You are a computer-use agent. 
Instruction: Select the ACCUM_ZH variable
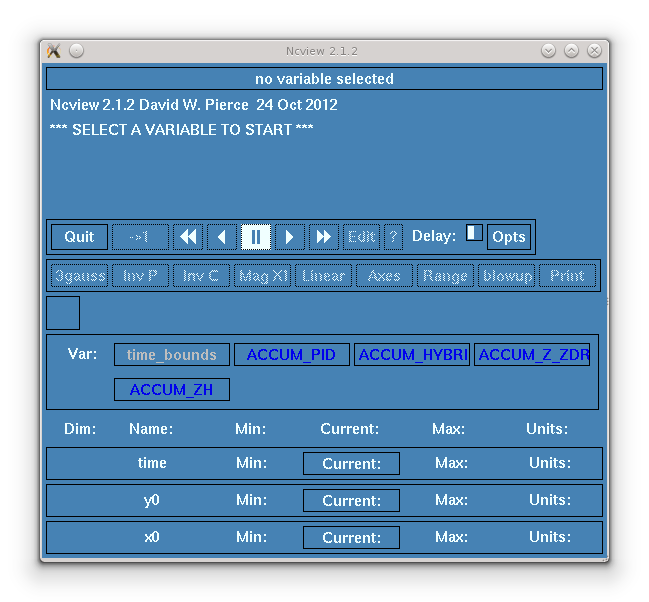(x=171, y=390)
